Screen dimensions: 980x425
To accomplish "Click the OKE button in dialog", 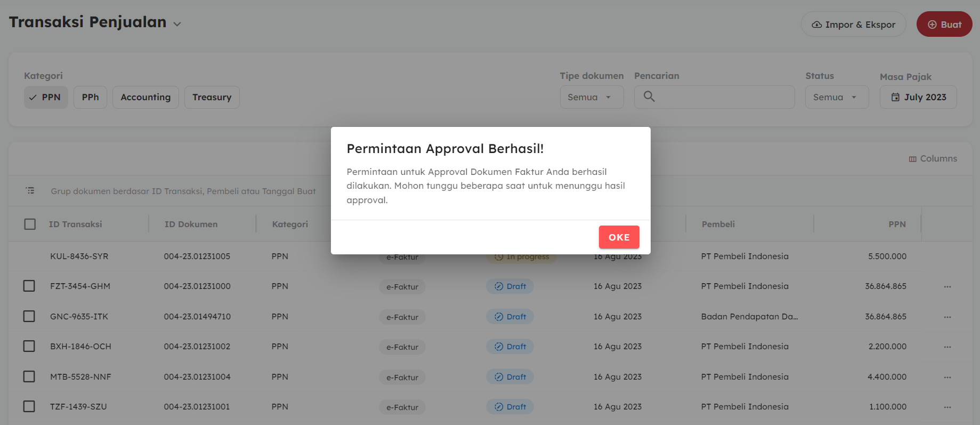I will tap(619, 237).
